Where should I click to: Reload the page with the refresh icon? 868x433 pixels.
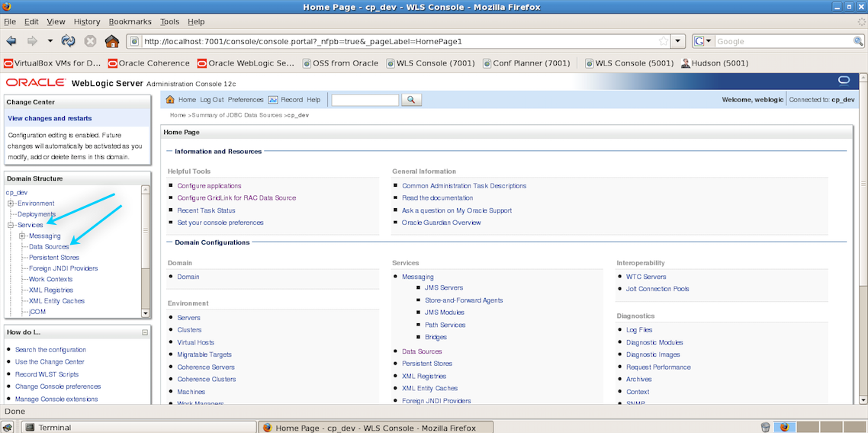coord(69,41)
